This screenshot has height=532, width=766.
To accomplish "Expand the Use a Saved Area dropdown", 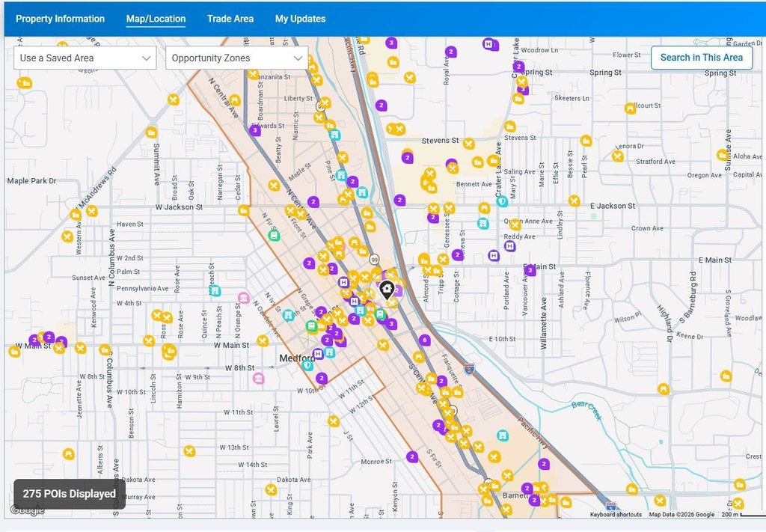I will click(x=85, y=58).
